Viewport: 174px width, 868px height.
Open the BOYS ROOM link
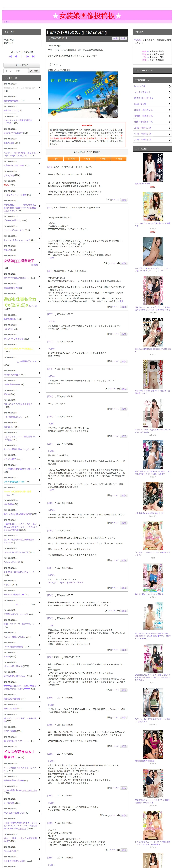coord(140,104)
